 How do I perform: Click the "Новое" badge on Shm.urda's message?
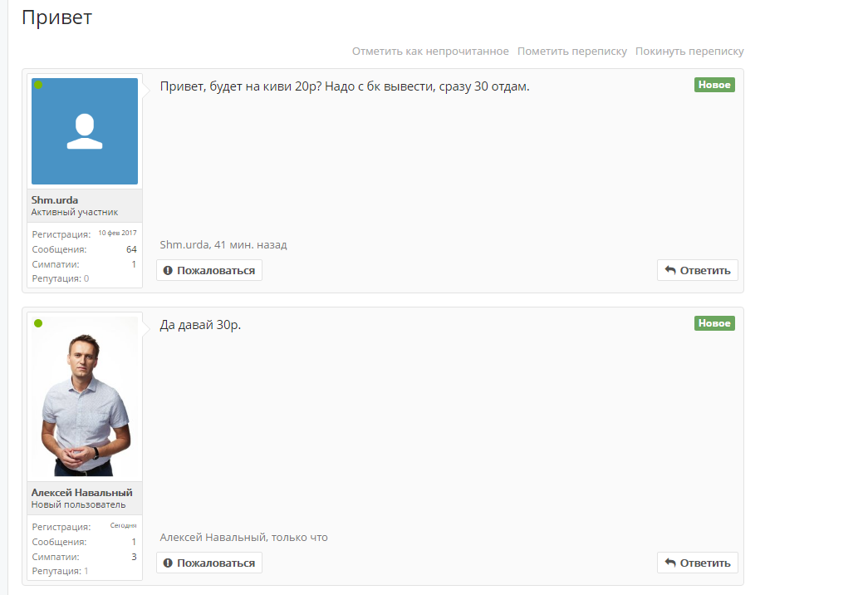point(714,85)
